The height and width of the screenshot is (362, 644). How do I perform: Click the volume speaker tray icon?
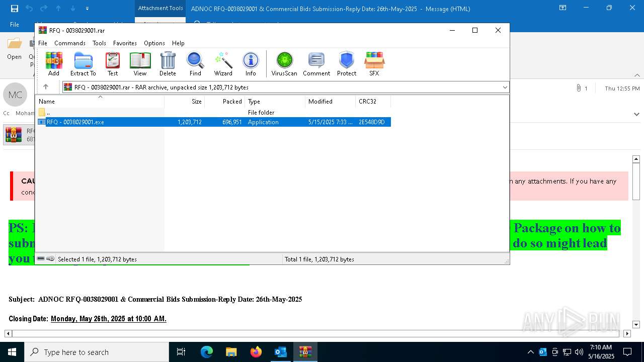[x=579, y=352]
